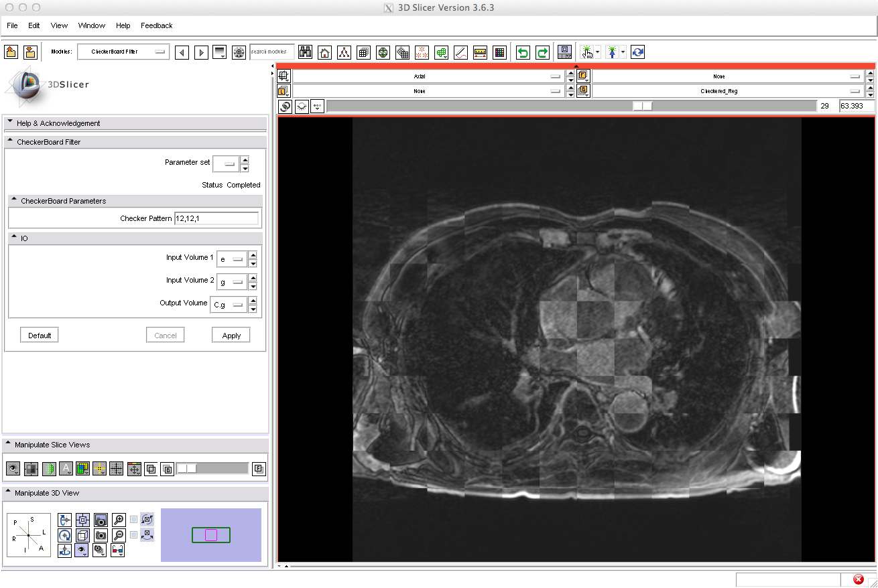Click the zoom out magnifier icon

(119, 535)
